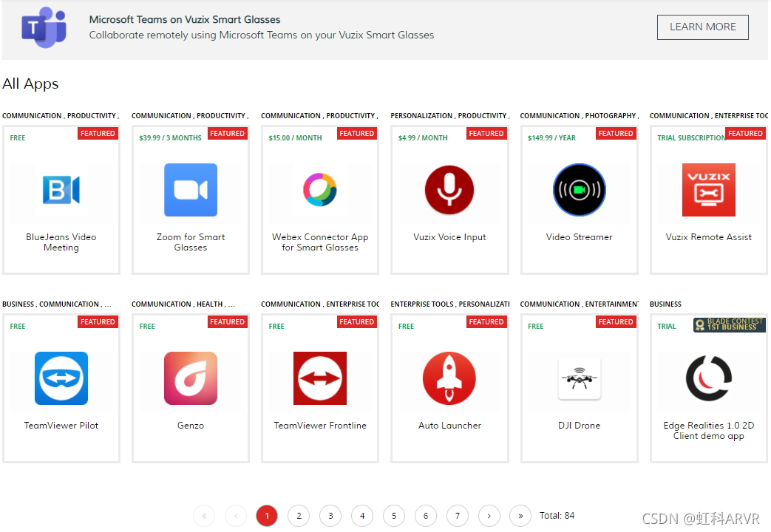
Task: Open the BlueJeans Video Meeting app icon
Action: (61, 190)
